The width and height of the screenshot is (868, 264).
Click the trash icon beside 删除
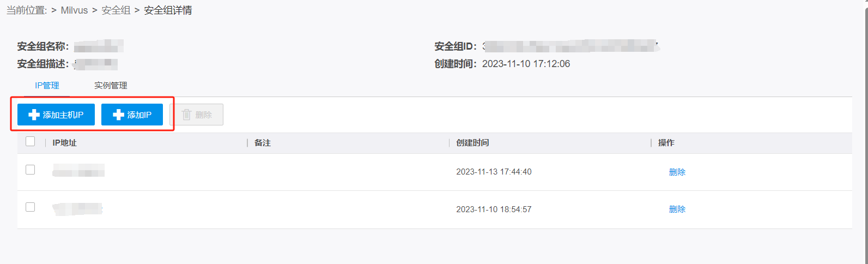coord(186,115)
